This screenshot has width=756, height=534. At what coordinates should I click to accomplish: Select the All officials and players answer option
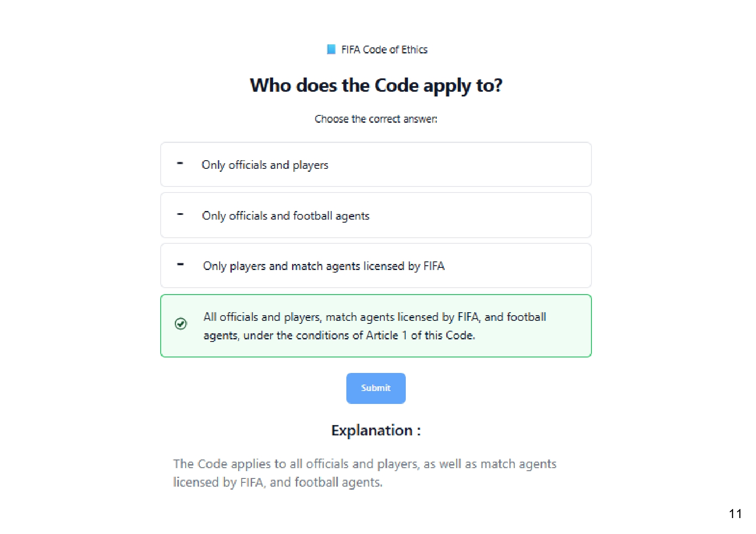[376, 326]
